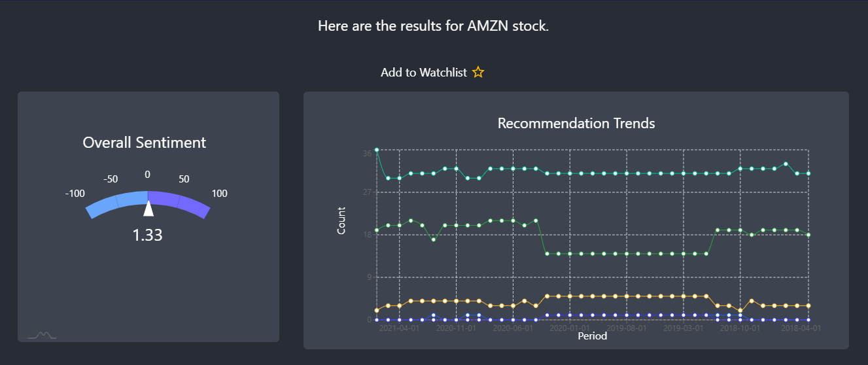Image resolution: width=868 pixels, height=365 pixels.
Task: Select the purple positive gauge segment
Action: (x=179, y=203)
